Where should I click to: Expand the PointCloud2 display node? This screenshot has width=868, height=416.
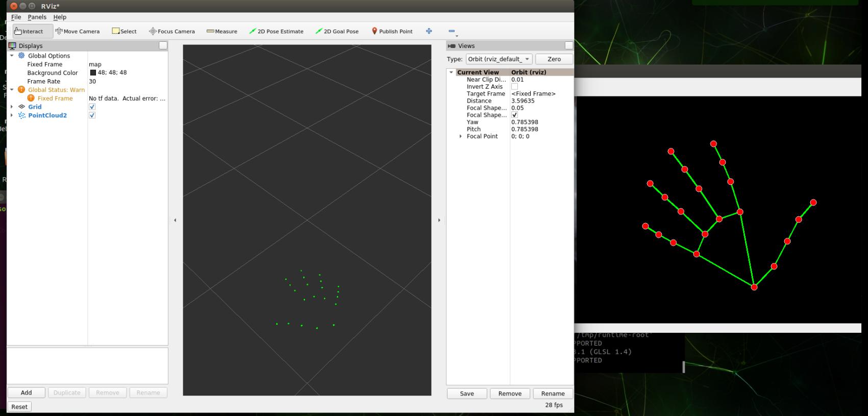click(x=12, y=115)
